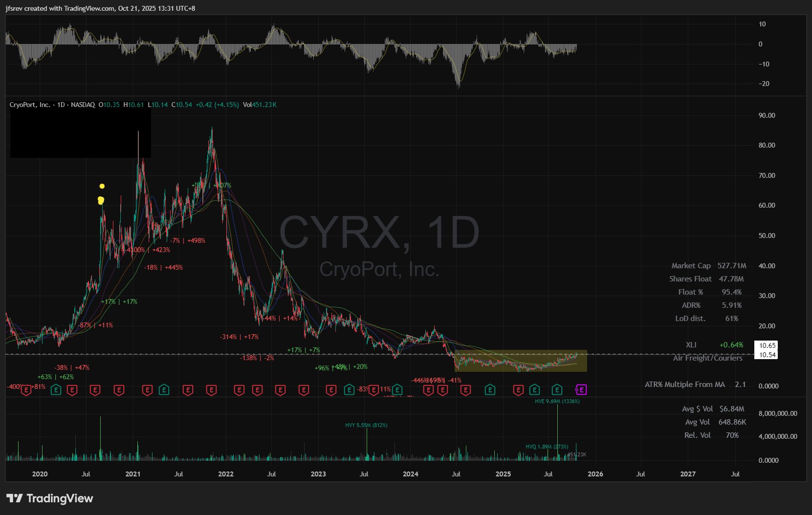Click the -314% | +17% earnings label
Screen dimensions: 812x515
point(239,337)
